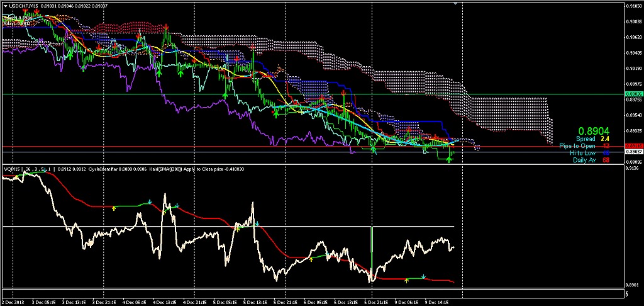Select the Daily Av label

click(584, 160)
